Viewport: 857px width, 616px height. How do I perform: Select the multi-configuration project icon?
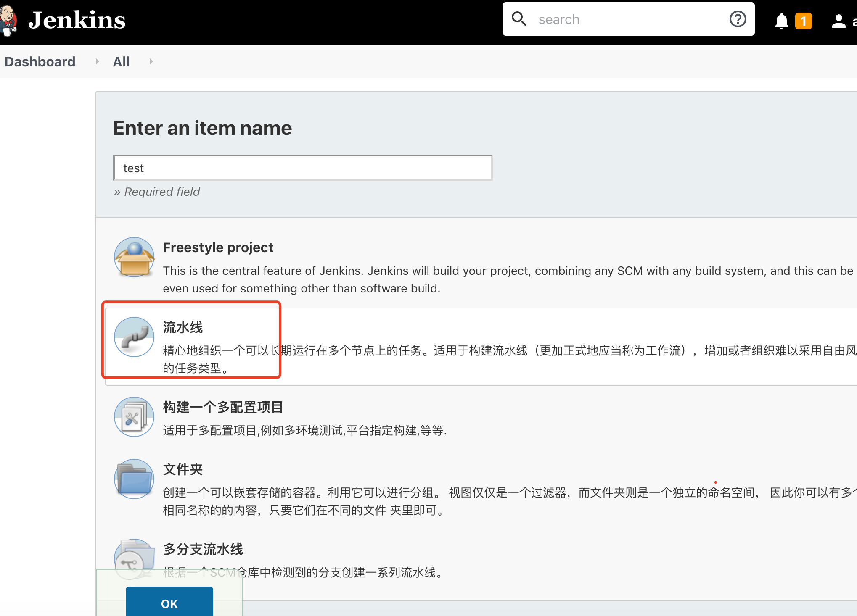click(x=134, y=417)
